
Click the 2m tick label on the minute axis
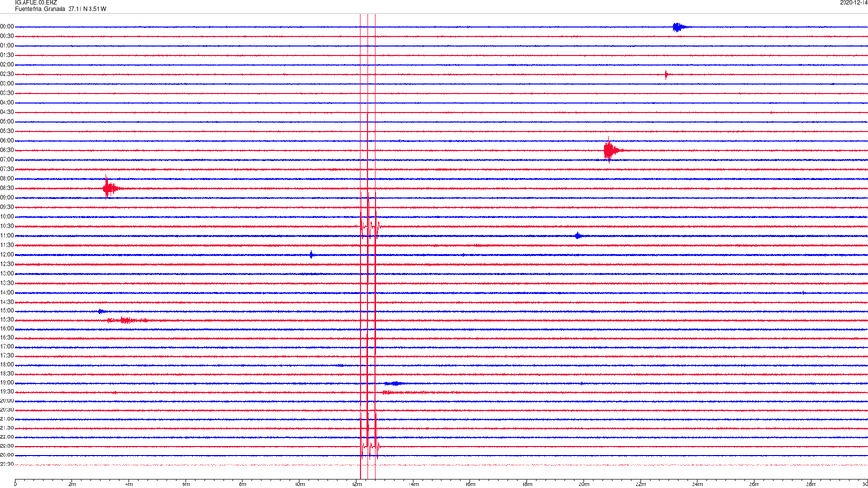pos(72,484)
